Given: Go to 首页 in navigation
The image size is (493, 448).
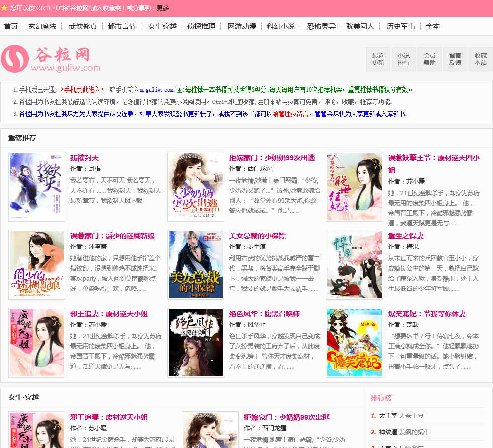Looking at the screenshot, I should click(11, 26).
